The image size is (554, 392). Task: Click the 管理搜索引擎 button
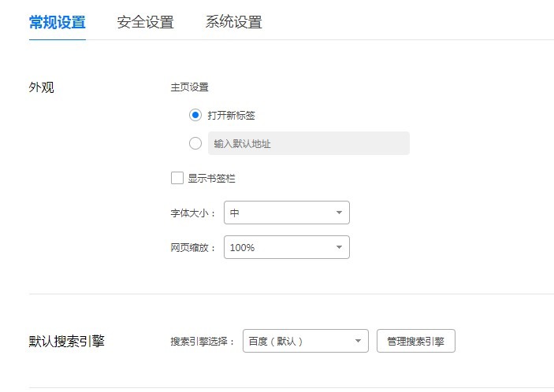[x=416, y=341]
